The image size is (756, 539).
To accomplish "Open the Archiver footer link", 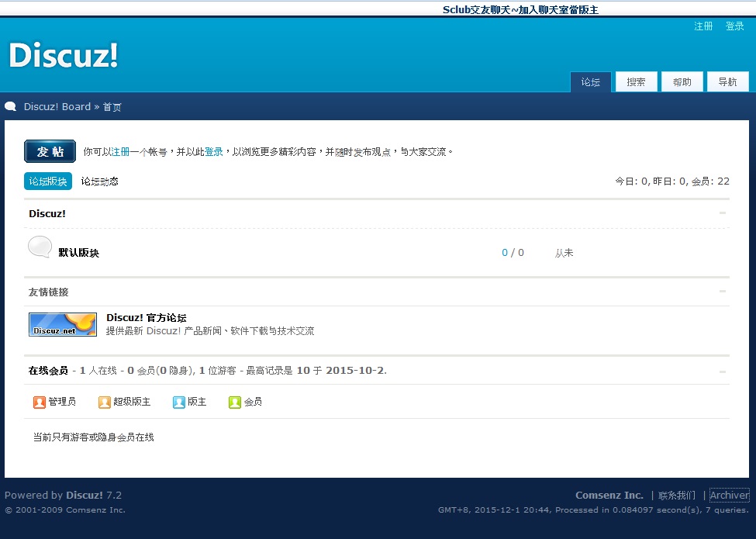I will coord(730,495).
